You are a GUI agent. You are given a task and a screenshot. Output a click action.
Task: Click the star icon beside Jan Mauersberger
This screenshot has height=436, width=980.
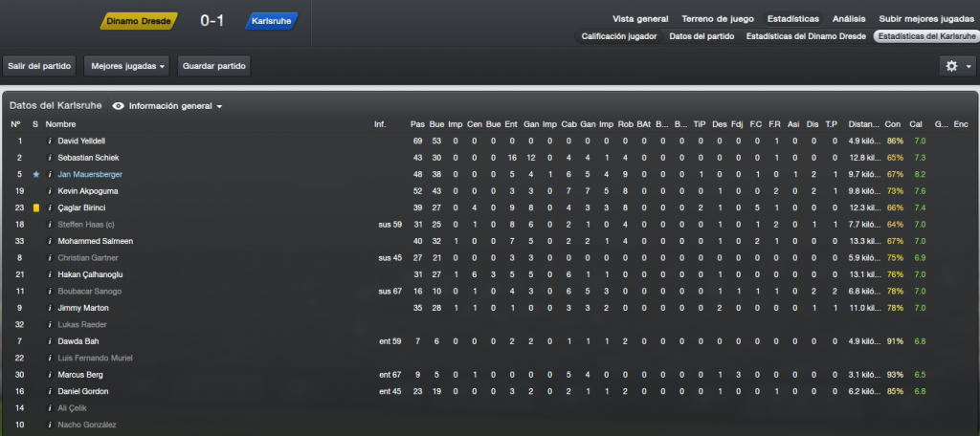pos(36,174)
